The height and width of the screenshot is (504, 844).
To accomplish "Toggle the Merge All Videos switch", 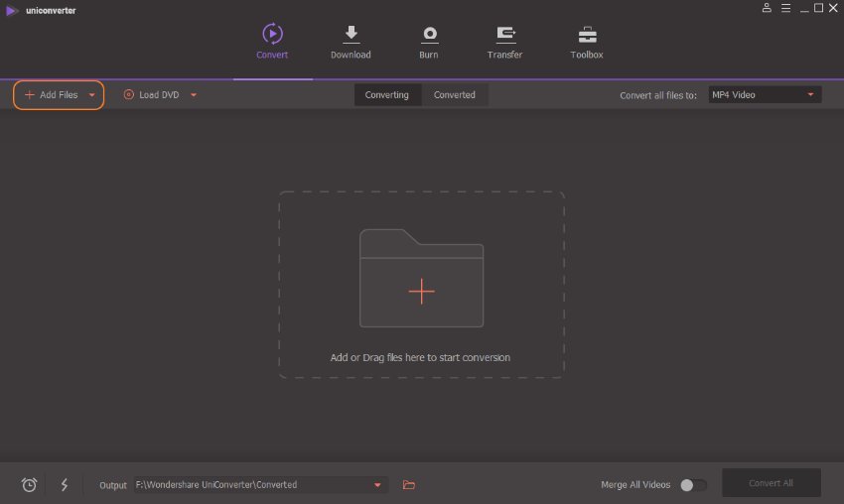I will [x=693, y=484].
